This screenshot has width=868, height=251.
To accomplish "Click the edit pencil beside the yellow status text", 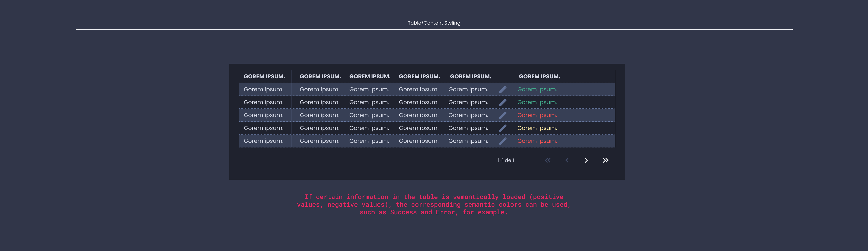I will [x=503, y=128].
